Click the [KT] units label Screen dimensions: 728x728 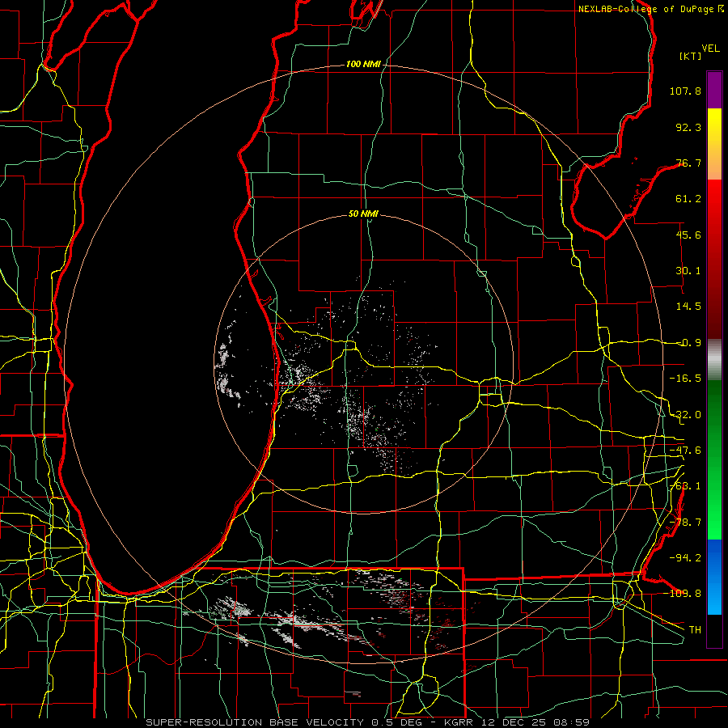tap(691, 56)
